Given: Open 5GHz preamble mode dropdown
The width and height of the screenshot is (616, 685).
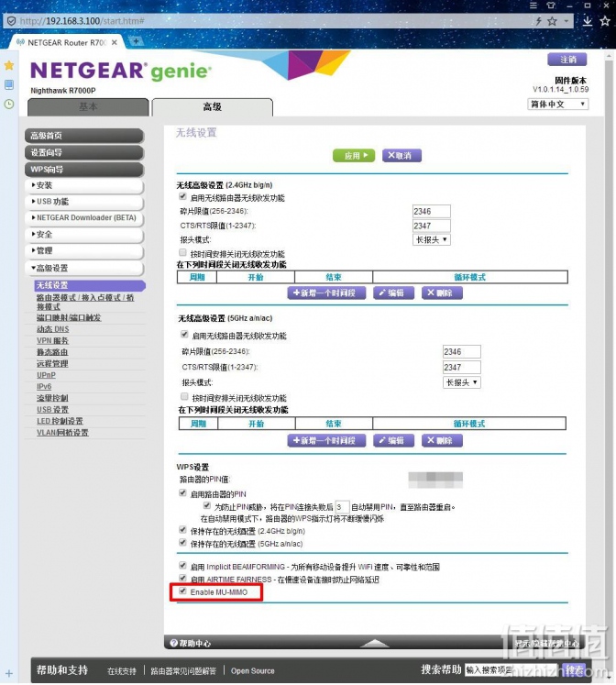Looking at the screenshot, I should click(x=461, y=382).
